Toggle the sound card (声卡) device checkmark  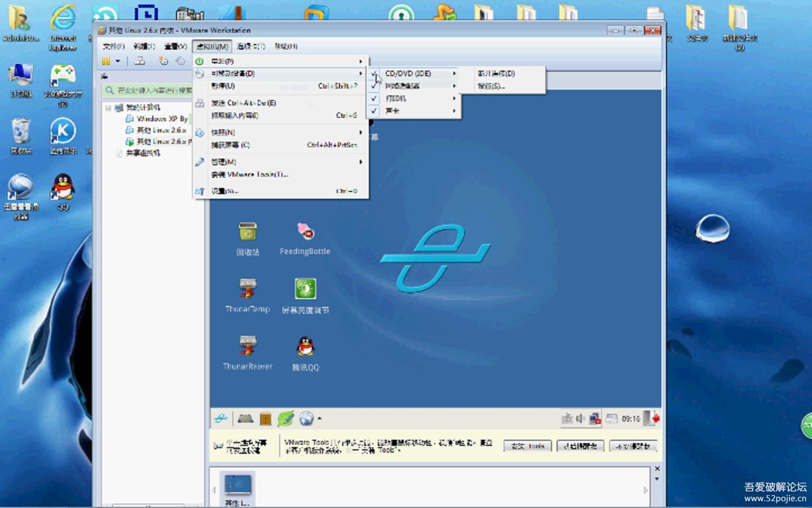(x=374, y=111)
